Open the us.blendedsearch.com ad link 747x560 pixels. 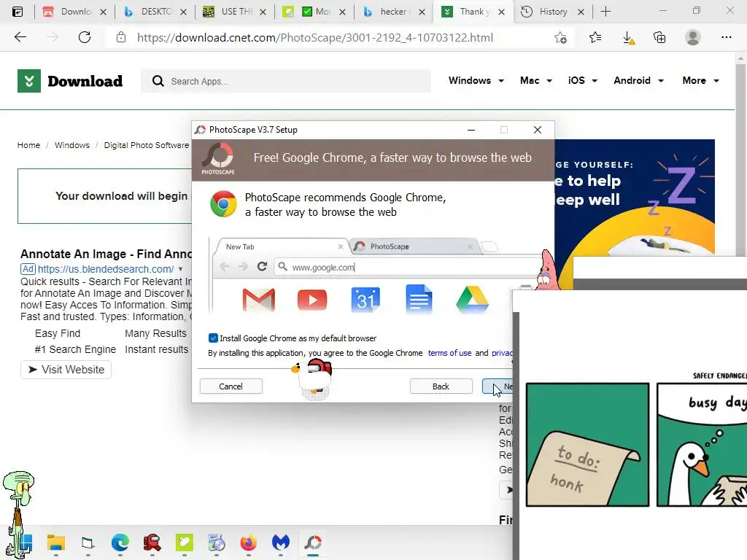pos(105,269)
